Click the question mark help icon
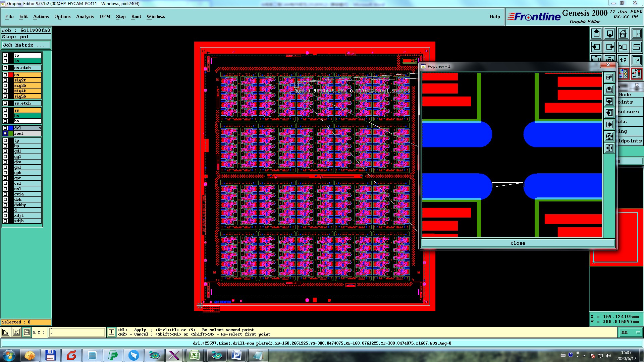 pos(636,60)
